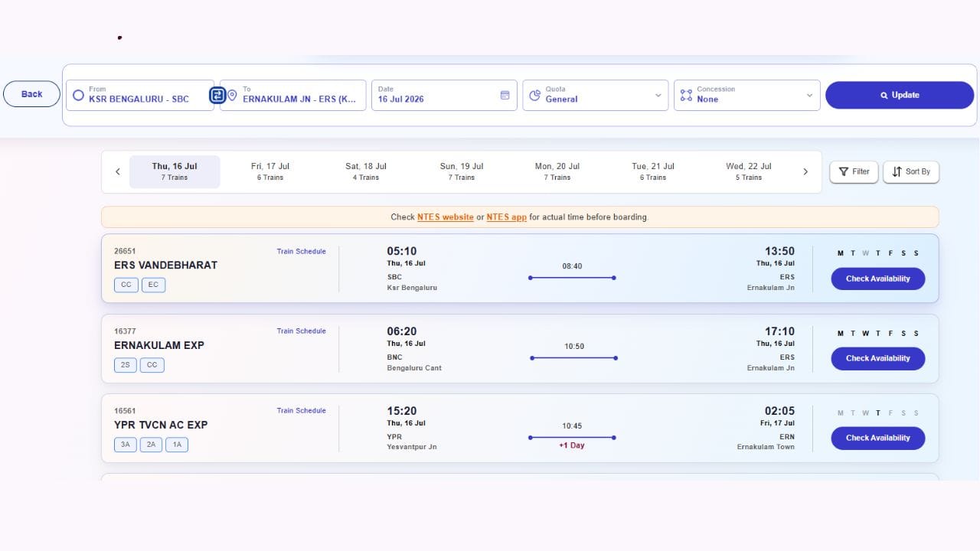Image resolution: width=980 pixels, height=551 pixels.
Task: Check Availability for ERNAKULAM EXP
Action: tap(878, 358)
